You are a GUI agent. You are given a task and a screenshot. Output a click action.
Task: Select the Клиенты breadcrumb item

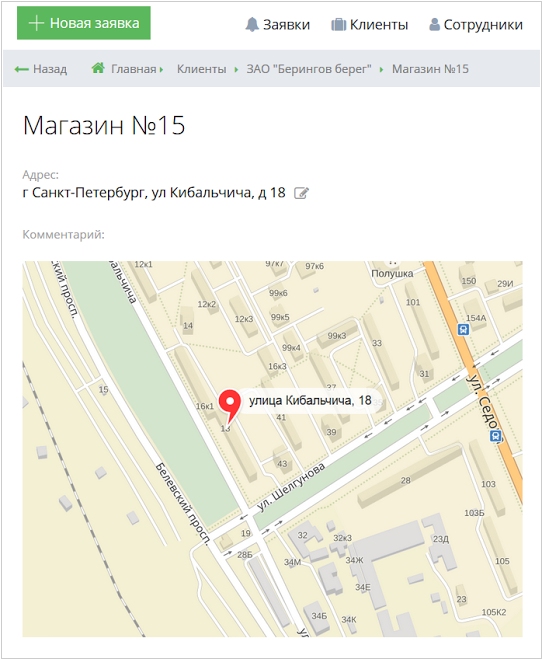click(201, 69)
